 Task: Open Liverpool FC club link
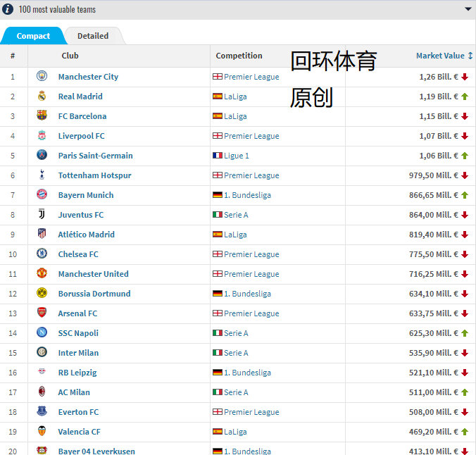(x=82, y=136)
